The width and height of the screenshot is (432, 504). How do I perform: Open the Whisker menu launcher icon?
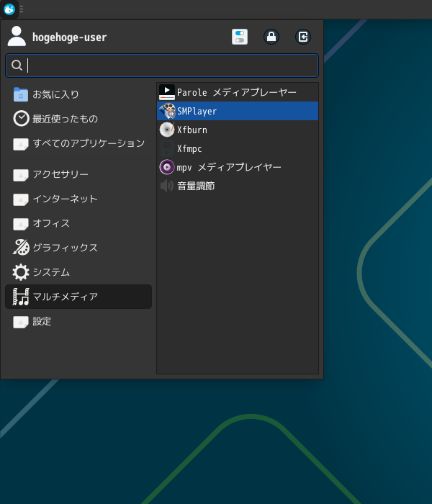click(9, 9)
